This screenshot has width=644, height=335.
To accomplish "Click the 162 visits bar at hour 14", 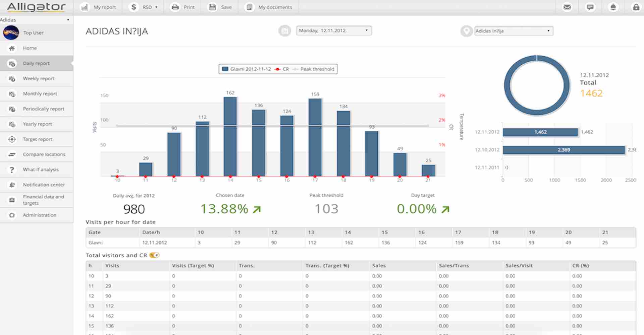I will (230, 137).
